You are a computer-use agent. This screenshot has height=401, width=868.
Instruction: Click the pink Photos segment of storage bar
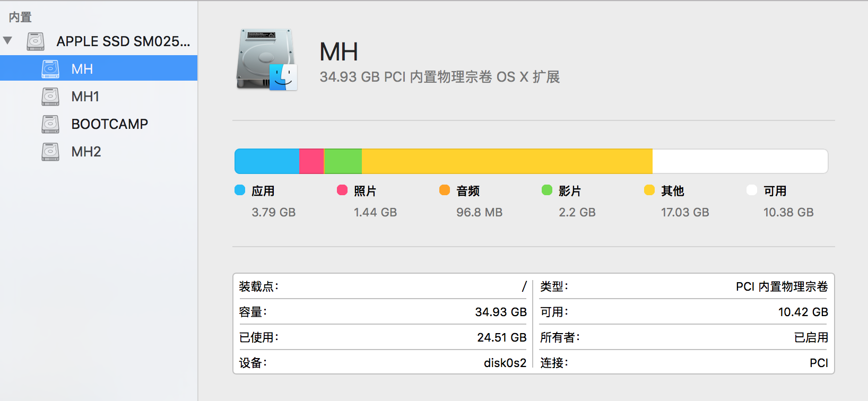click(x=311, y=161)
